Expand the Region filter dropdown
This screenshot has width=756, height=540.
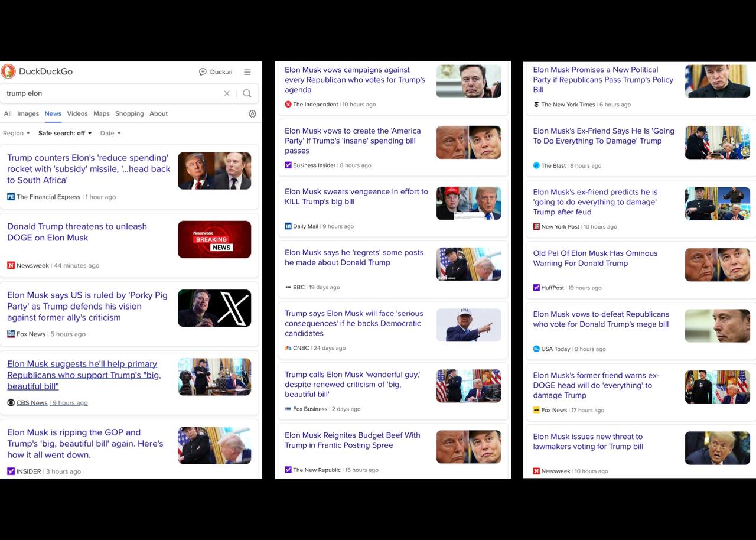[17, 134]
